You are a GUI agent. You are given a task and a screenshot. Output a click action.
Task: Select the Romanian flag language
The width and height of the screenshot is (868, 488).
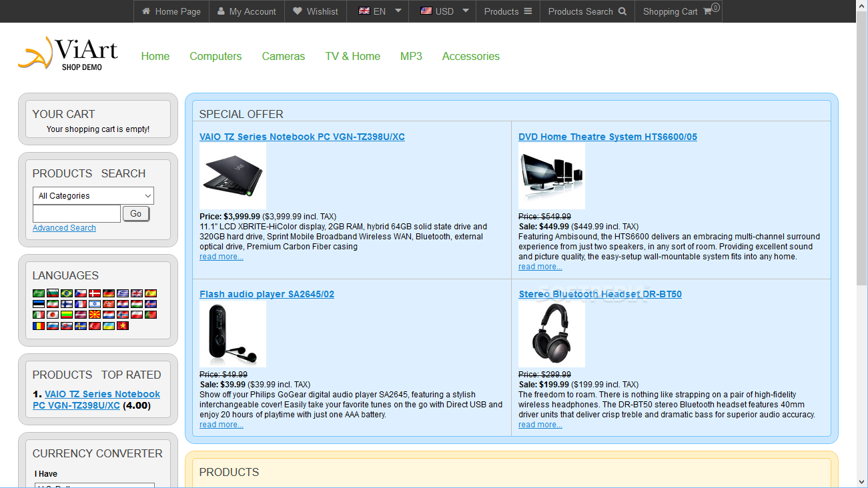pos(39,326)
